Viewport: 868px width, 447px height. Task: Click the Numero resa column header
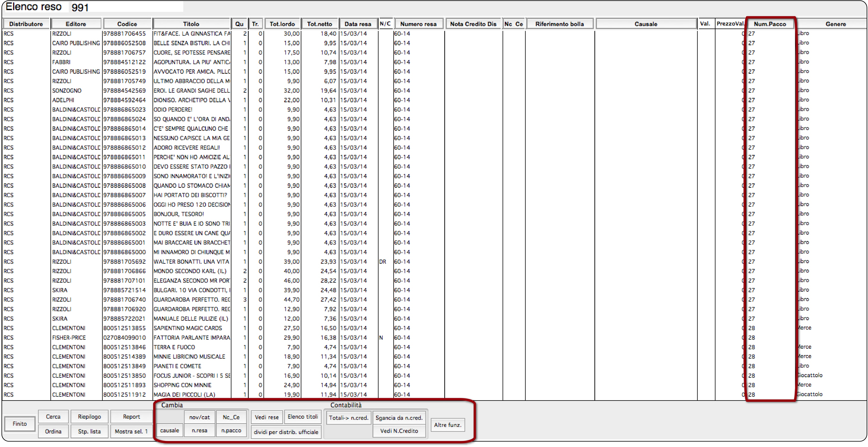[x=419, y=24]
